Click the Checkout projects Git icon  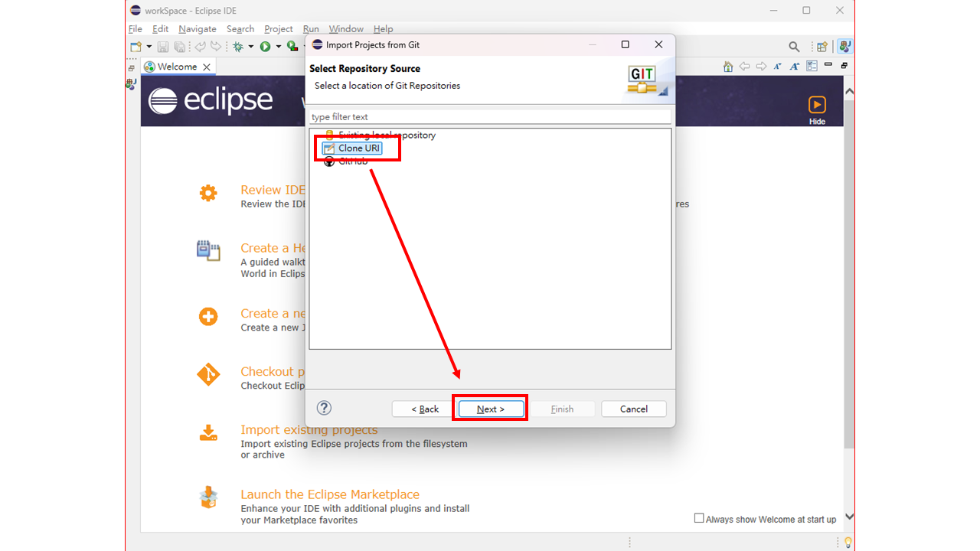[208, 375]
